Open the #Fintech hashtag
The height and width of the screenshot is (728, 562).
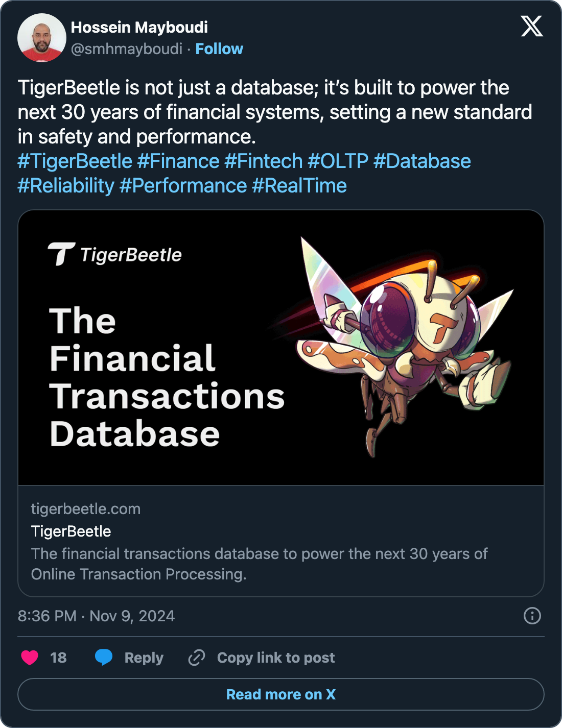point(264,161)
